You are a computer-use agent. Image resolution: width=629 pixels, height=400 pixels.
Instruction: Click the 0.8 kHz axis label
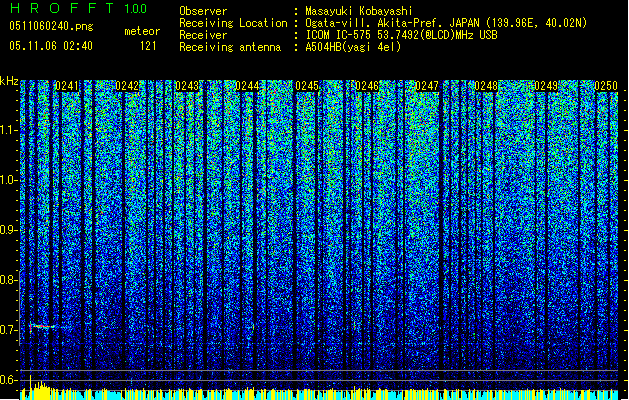click(8, 280)
